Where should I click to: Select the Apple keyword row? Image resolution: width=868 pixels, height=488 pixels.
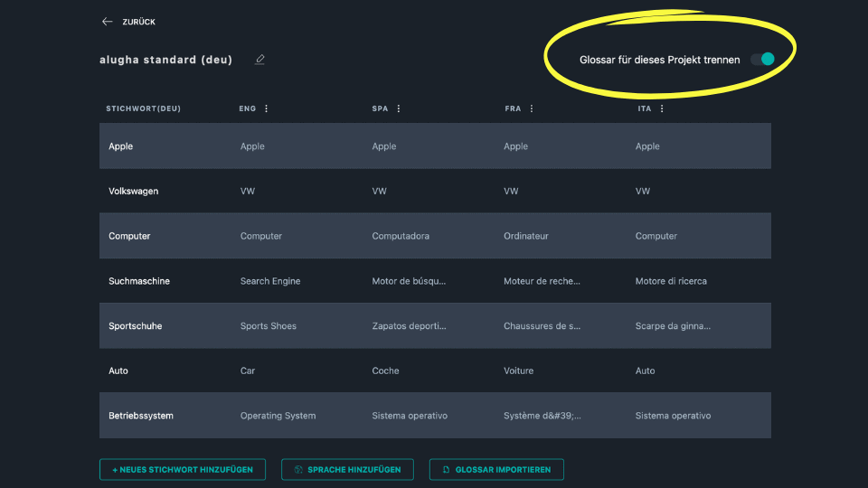tap(121, 146)
